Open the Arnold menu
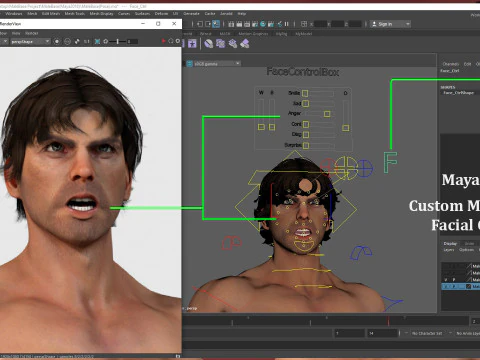 (226, 14)
